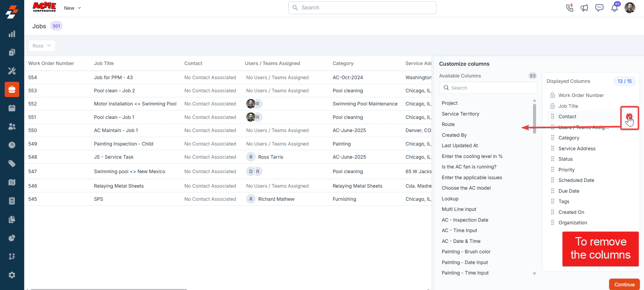
Task: Select Scheduled Date in displayed columns
Action: 576,180
